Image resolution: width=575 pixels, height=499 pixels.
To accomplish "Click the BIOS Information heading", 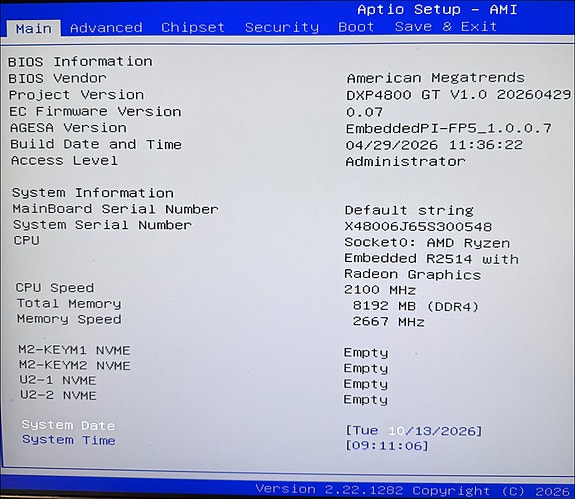I will [x=80, y=62].
